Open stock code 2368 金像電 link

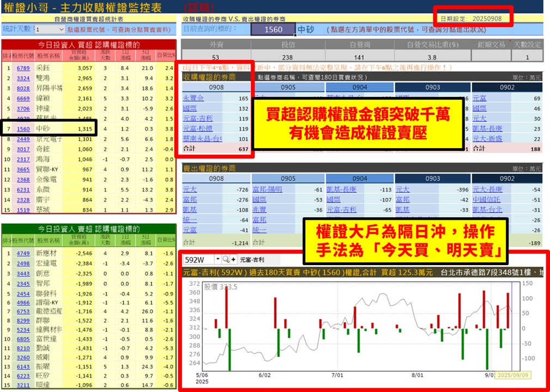23,180
